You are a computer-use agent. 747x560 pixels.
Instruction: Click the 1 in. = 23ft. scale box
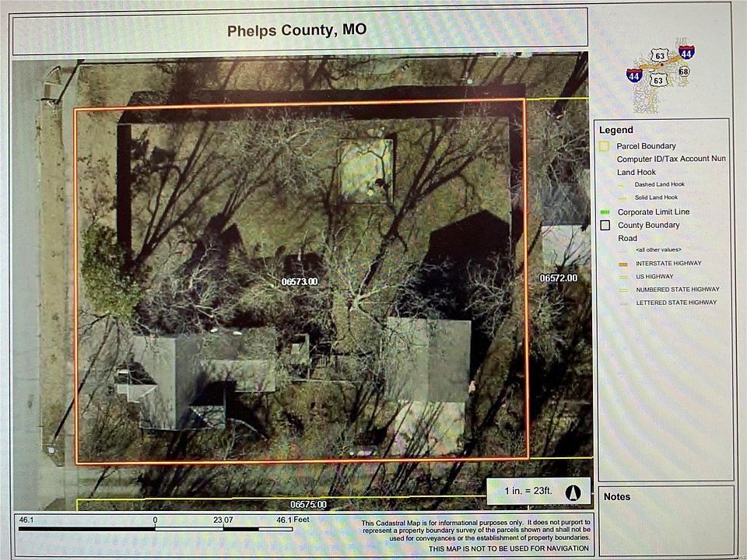pos(538,491)
